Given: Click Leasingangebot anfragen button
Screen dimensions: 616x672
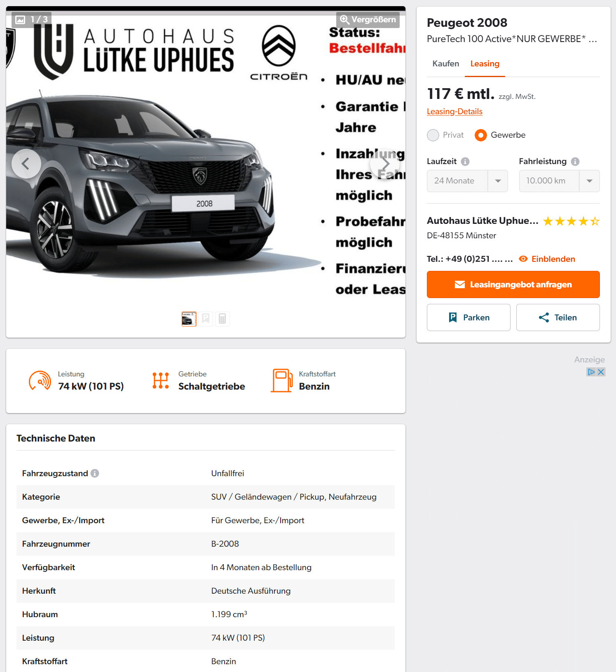Looking at the screenshot, I should [x=513, y=284].
